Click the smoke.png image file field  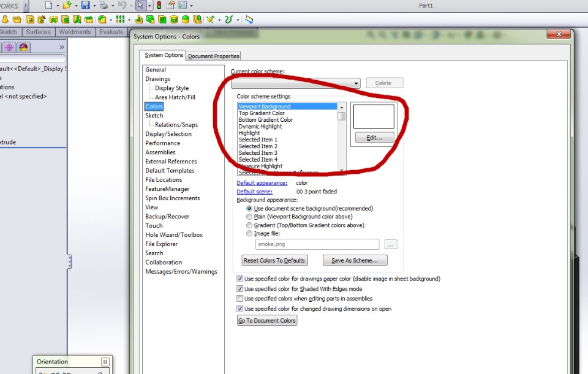click(x=317, y=244)
